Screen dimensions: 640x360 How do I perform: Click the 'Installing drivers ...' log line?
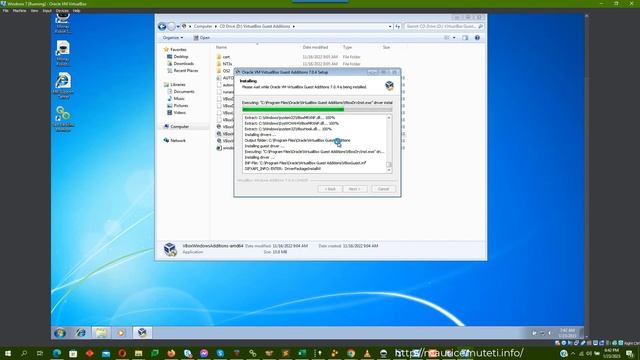(x=260, y=135)
